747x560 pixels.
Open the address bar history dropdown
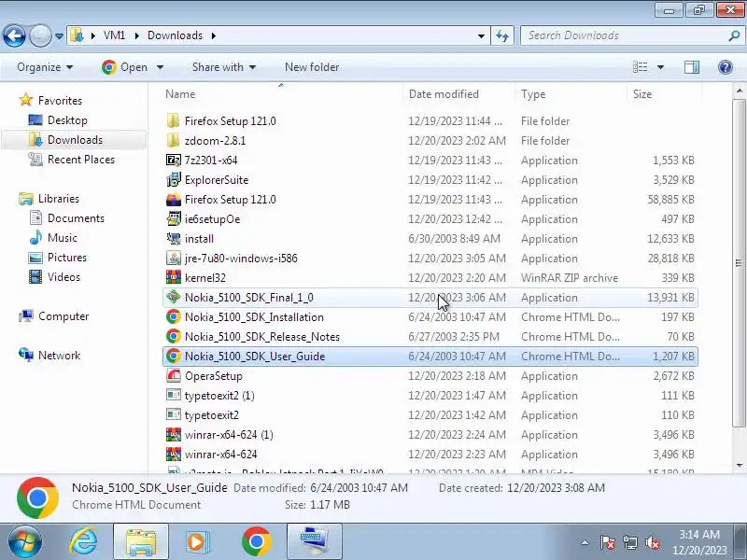pos(481,35)
